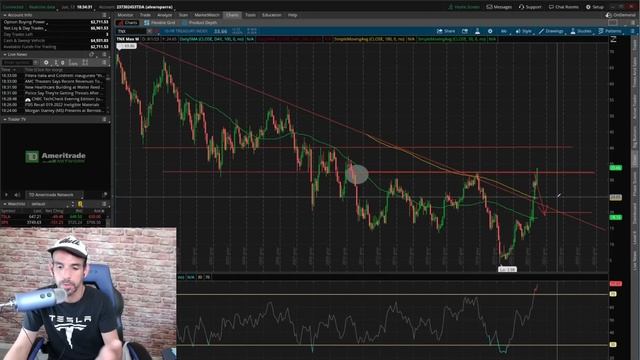
Task: Open the Monitor tab
Action: click(x=125, y=15)
